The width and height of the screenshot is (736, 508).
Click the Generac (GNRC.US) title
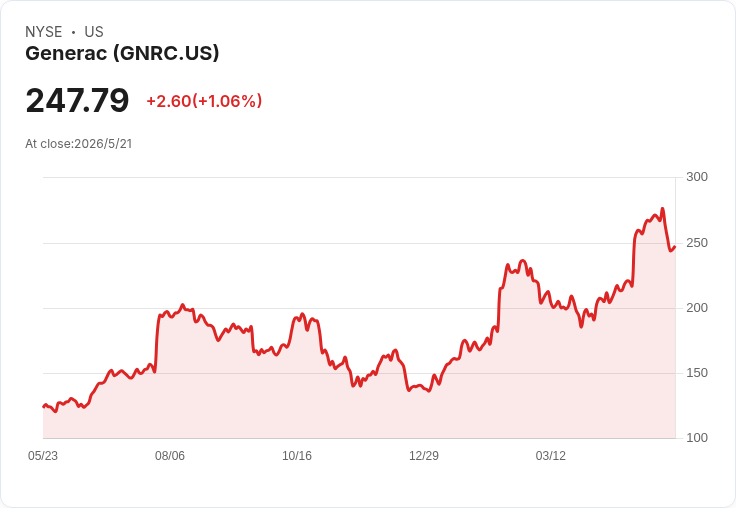(x=122, y=54)
